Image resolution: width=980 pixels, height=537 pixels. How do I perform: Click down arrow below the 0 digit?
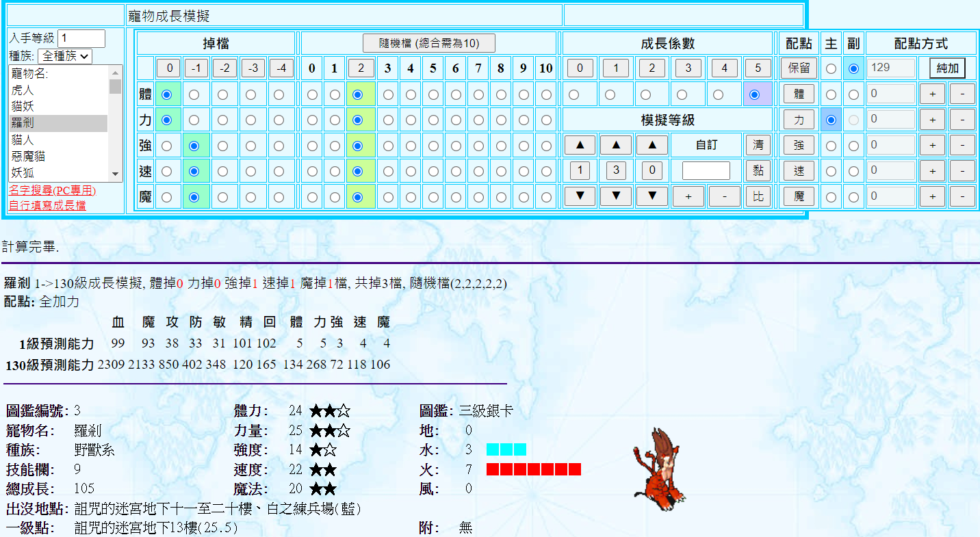click(652, 196)
